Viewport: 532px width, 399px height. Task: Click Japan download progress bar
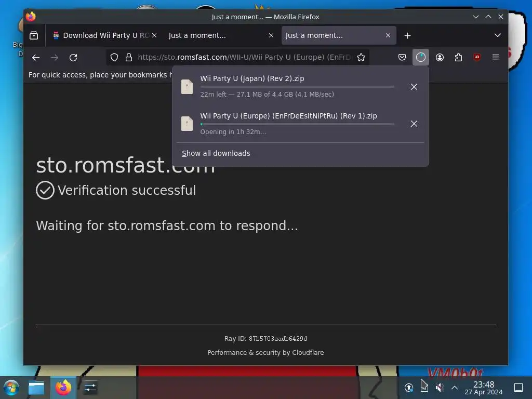(x=297, y=87)
